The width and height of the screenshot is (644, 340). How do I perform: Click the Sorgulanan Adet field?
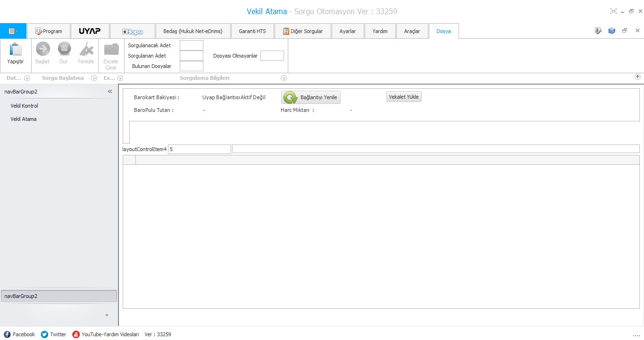192,56
